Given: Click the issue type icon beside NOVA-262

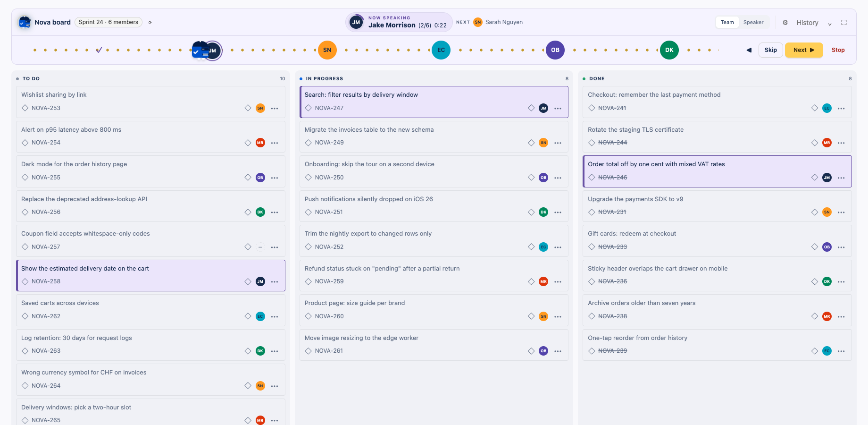Looking at the screenshot, I should [x=25, y=316].
